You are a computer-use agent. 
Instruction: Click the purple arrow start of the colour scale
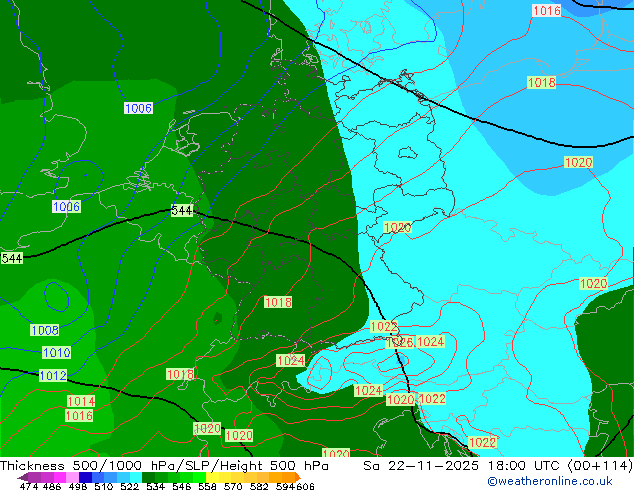[x=22, y=477]
